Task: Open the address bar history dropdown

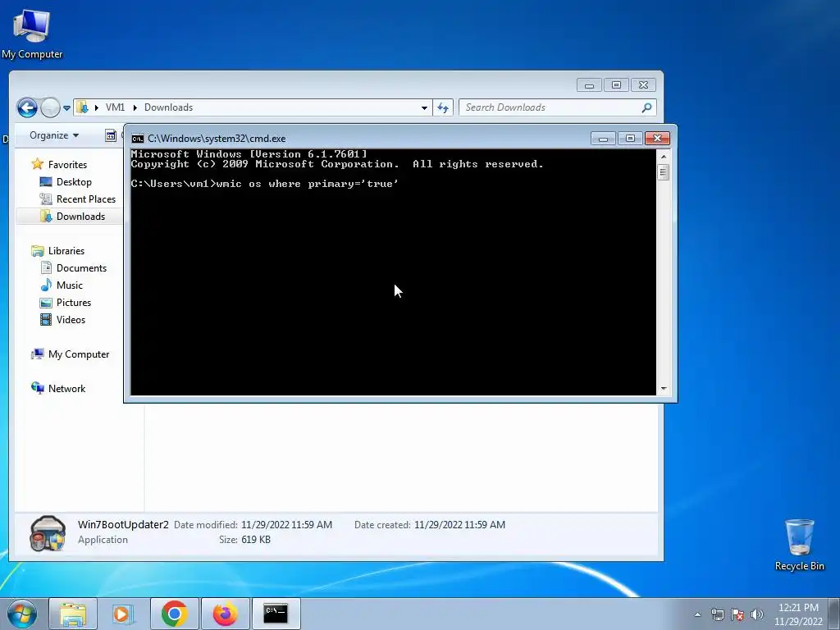Action: (x=424, y=107)
